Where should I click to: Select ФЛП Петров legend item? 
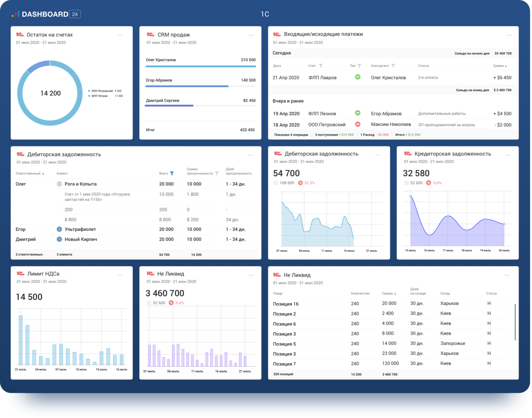click(99, 96)
